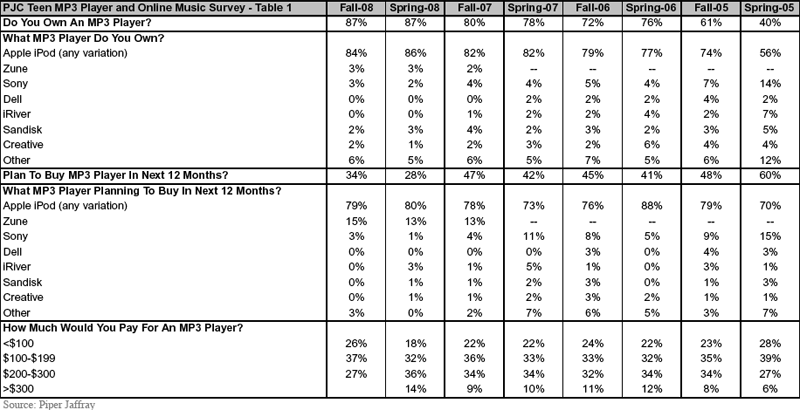The image size is (800, 410).
Task: Click 86% Apple iPod owned in Spring-08
Action: (415, 53)
